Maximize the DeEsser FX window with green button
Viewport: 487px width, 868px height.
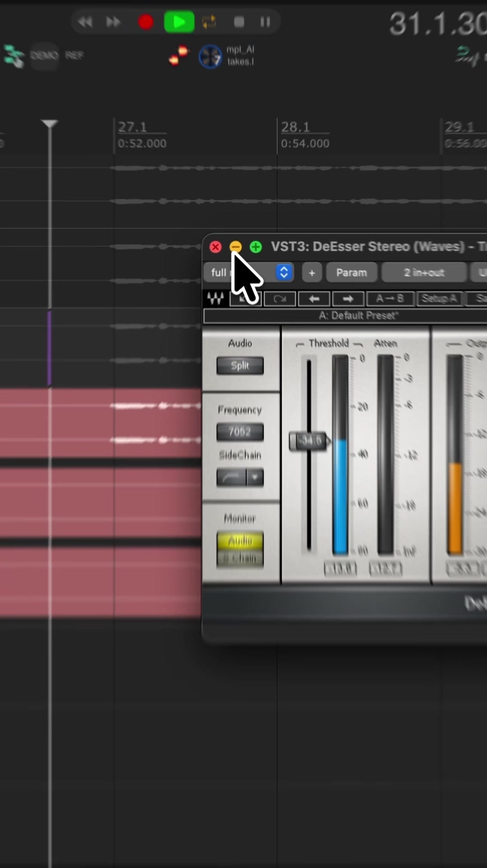256,247
